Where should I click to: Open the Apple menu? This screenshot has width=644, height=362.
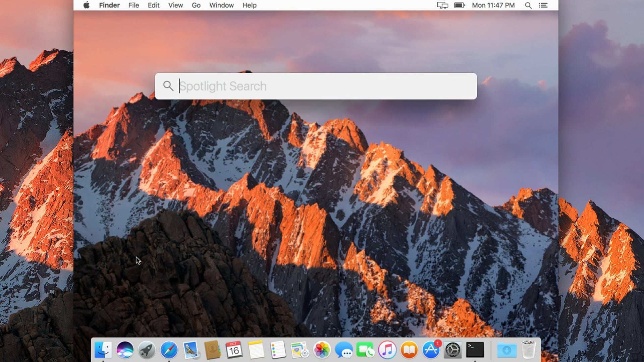(87, 5)
